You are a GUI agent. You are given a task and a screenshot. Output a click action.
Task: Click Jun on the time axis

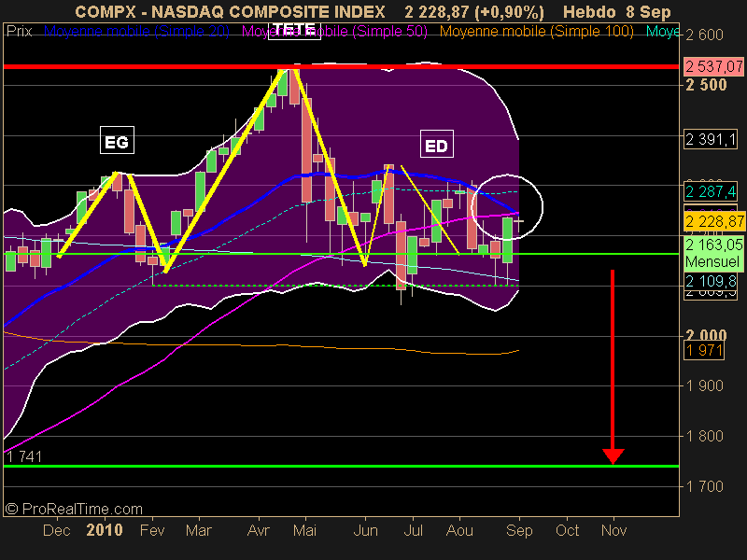[365, 530]
